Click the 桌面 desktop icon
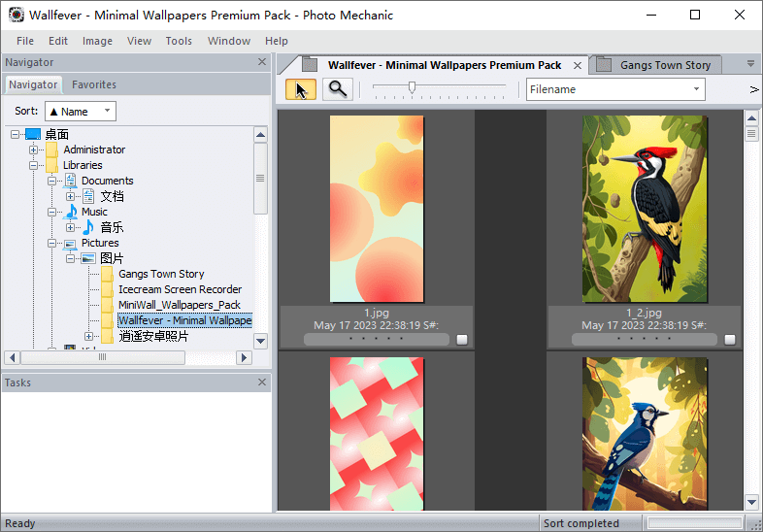 coord(33,134)
